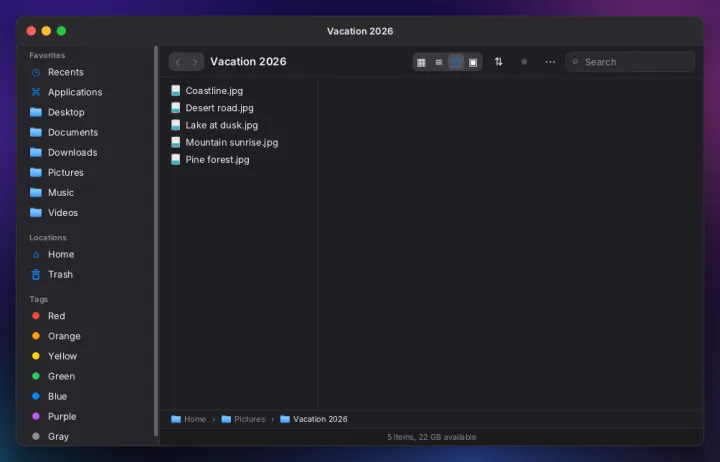Image resolution: width=720 pixels, height=462 pixels.
Task: Open the Documents folder in sidebar
Action: (x=90, y=132)
